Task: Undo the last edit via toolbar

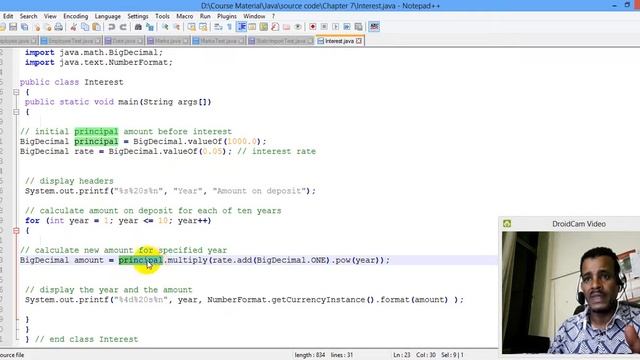Action: (111, 27)
